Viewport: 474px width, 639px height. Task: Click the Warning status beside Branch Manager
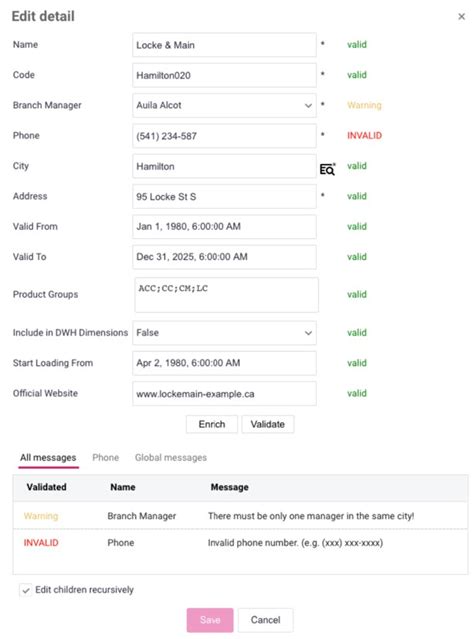364,106
